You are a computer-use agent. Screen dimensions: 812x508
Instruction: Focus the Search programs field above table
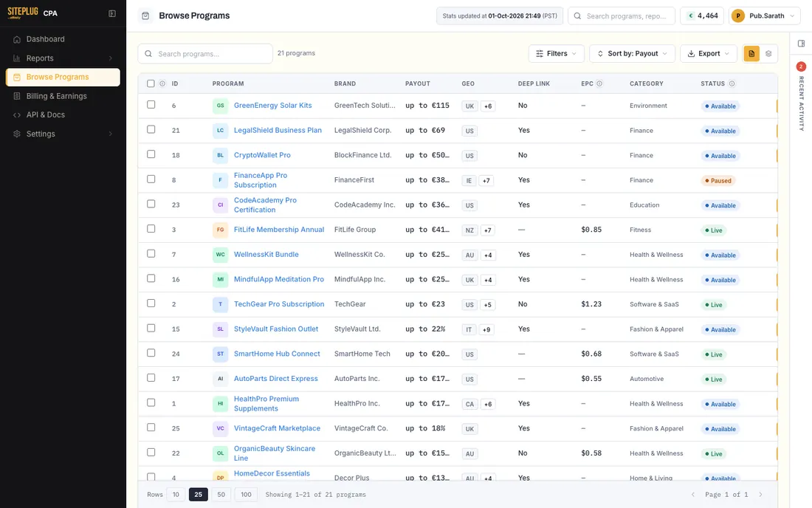point(205,54)
